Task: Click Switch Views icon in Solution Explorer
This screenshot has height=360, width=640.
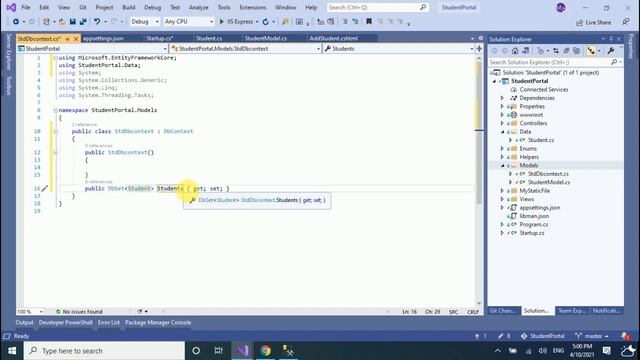Action: pos(525,51)
